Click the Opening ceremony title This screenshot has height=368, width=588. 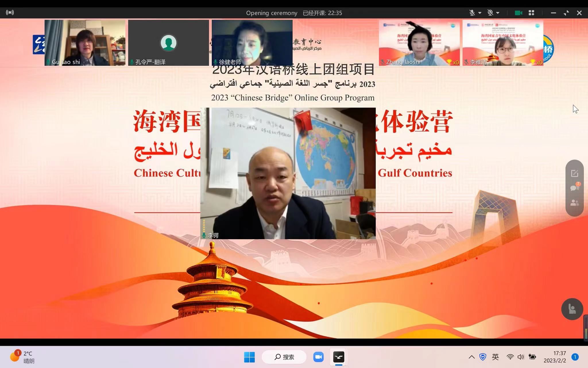271,13
